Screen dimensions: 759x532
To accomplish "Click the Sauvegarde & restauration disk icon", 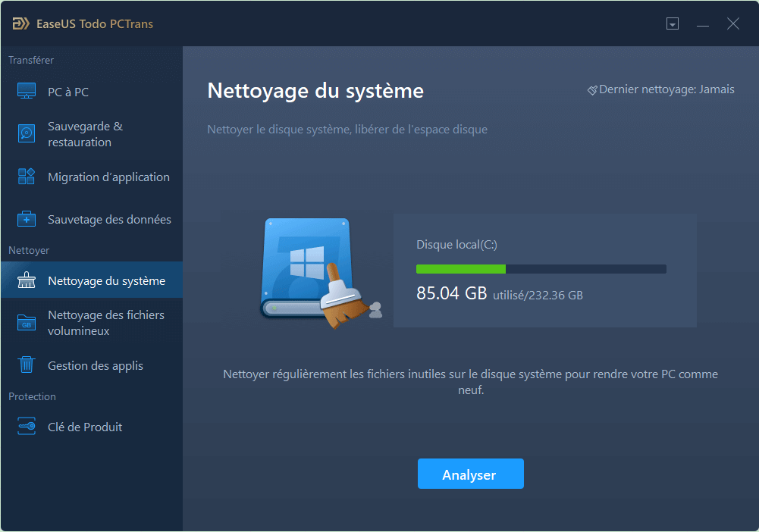I will click(27, 134).
